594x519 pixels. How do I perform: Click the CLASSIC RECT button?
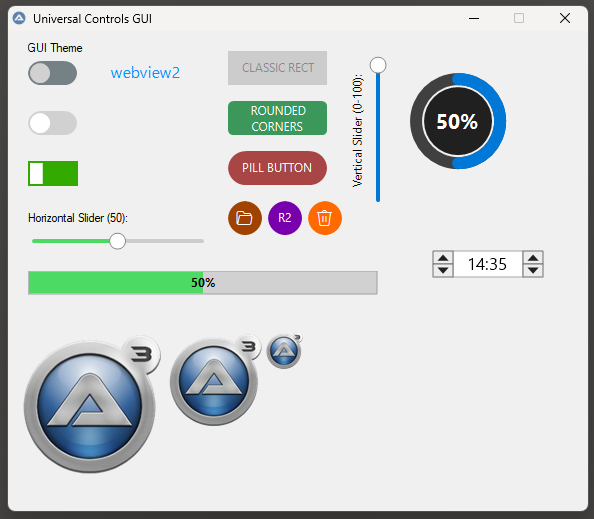[x=277, y=68]
